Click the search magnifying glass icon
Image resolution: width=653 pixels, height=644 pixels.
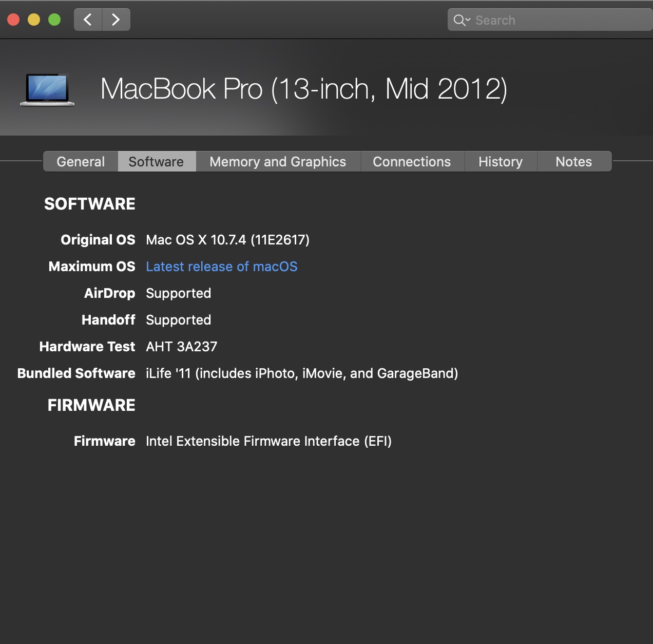(x=459, y=20)
